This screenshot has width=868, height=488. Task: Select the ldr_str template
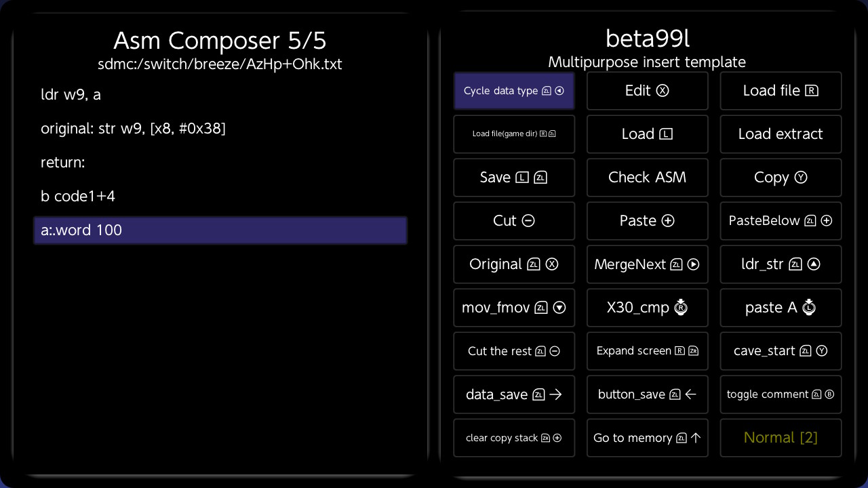pos(781,264)
